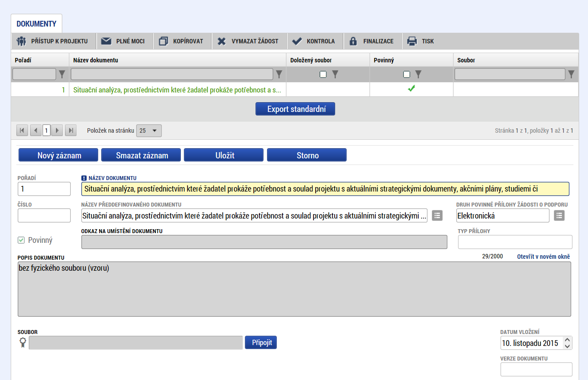Click the Elektronická field

(x=503, y=215)
